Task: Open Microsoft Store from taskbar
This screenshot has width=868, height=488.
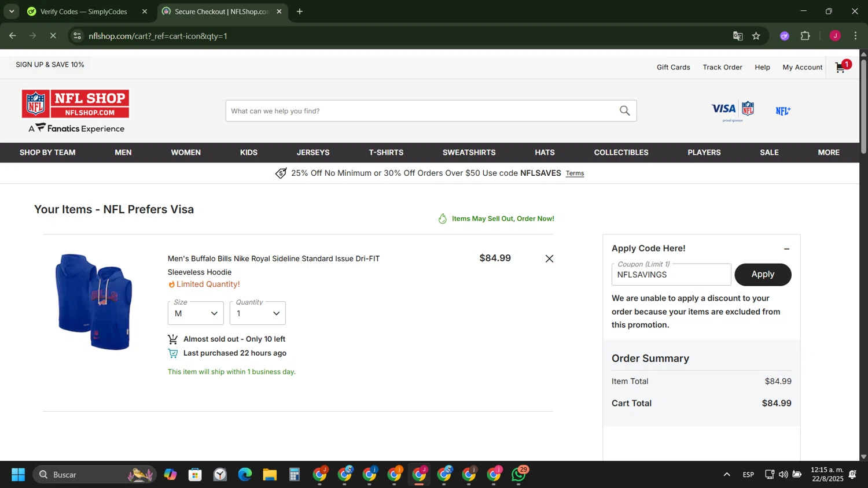Action: [195, 475]
